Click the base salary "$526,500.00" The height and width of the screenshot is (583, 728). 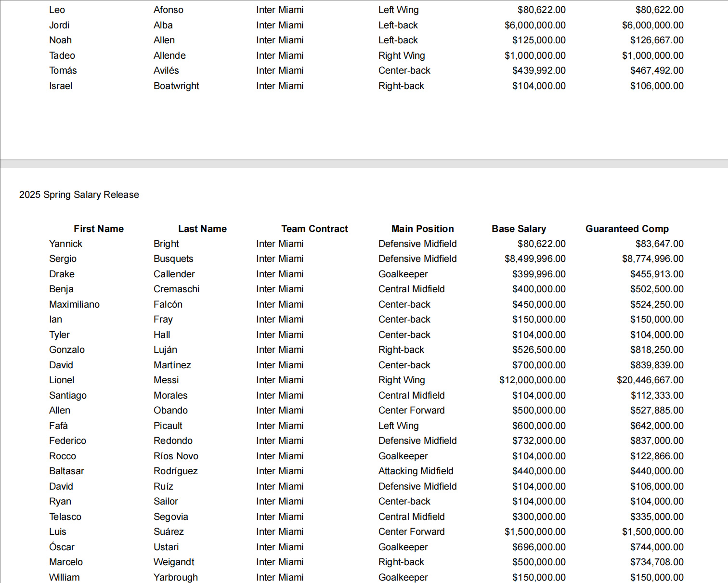point(539,350)
